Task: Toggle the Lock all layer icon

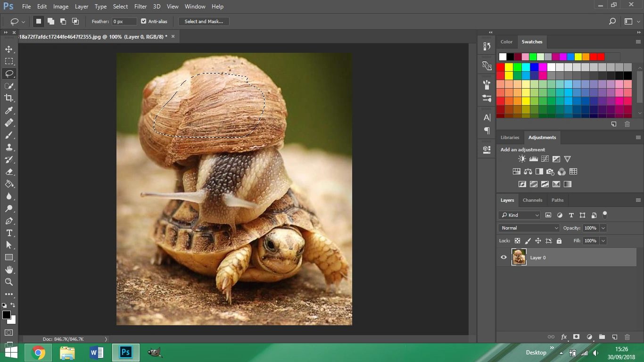Action: (559, 241)
